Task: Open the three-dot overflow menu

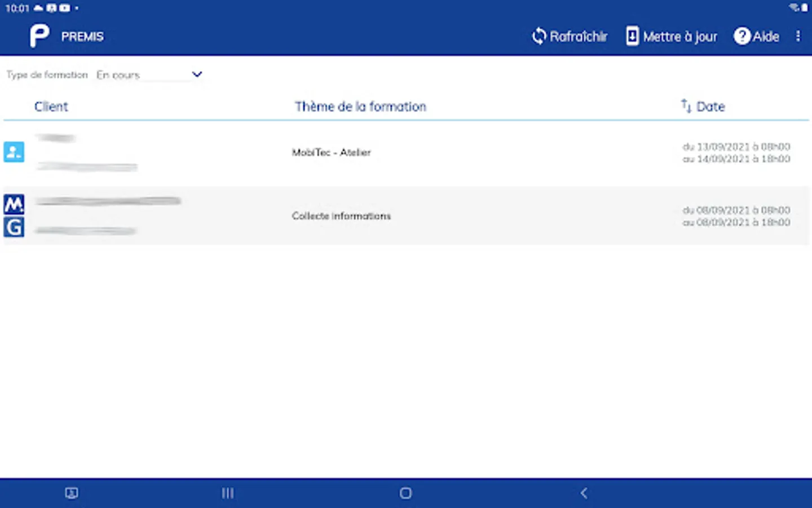Action: coord(798,36)
